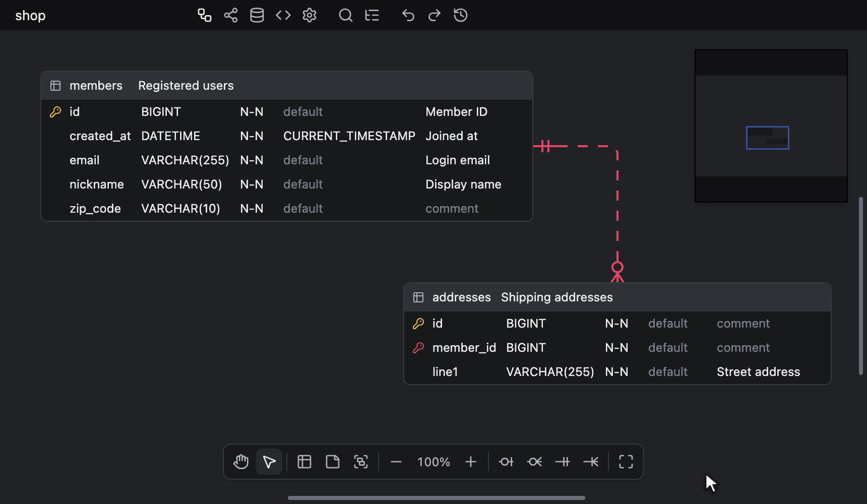Select the hand pan tool
This screenshot has height=504, width=867.
241,462
